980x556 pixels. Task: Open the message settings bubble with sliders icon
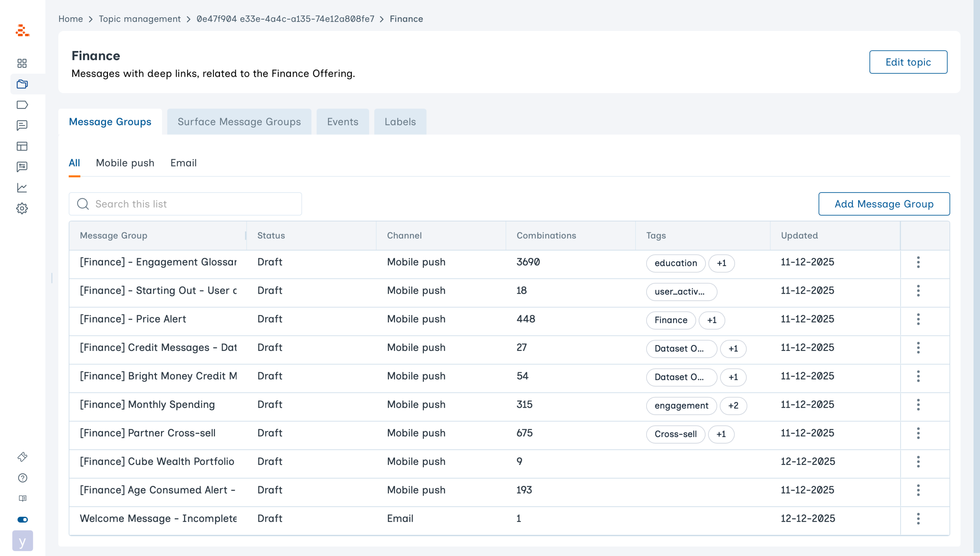click(x=22, y=167)
